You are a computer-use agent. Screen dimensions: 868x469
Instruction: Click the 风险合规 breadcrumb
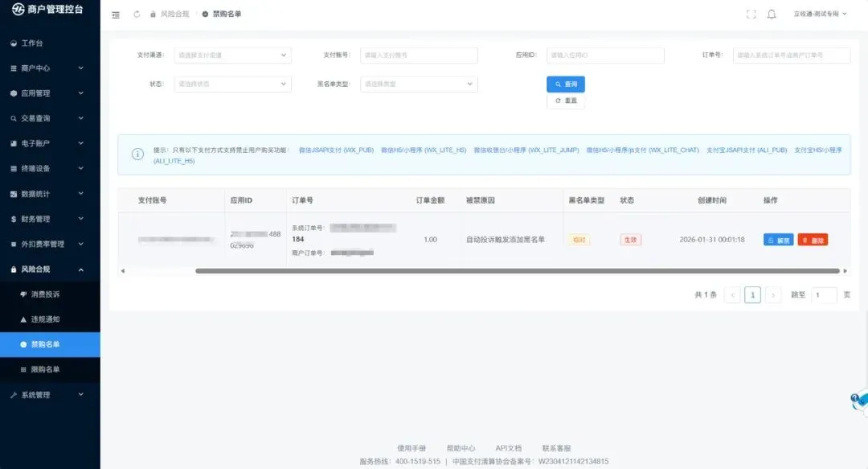click(x=174, y=14)
